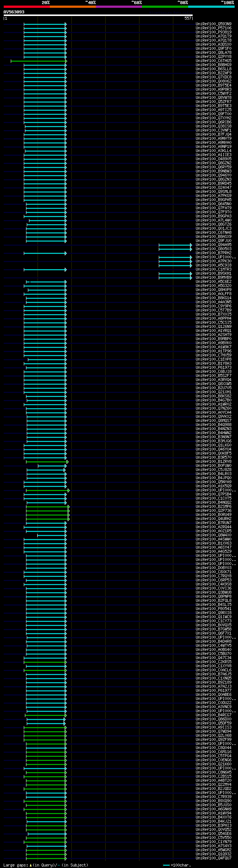This screenshot has height=868, width=238.
Task: Click hit label UniRef100_Q80503
Action: coord(213,249)
